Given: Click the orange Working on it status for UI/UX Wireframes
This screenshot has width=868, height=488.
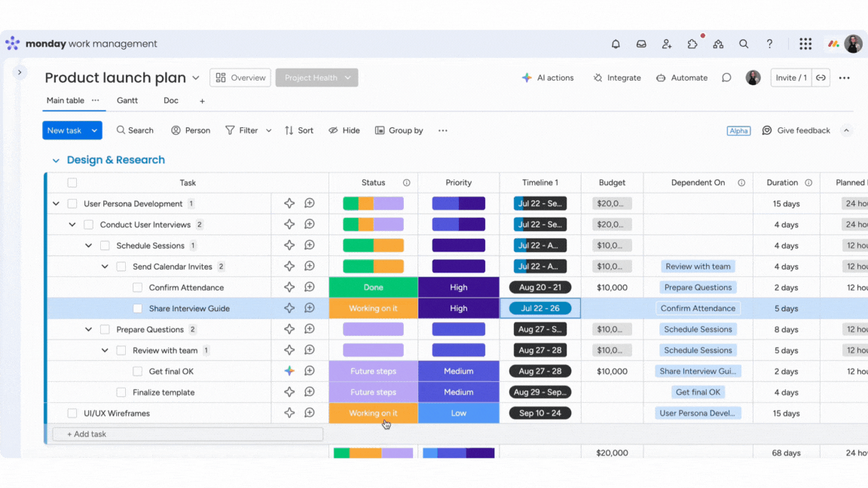Looking at the screenshot, I should 373,413.
